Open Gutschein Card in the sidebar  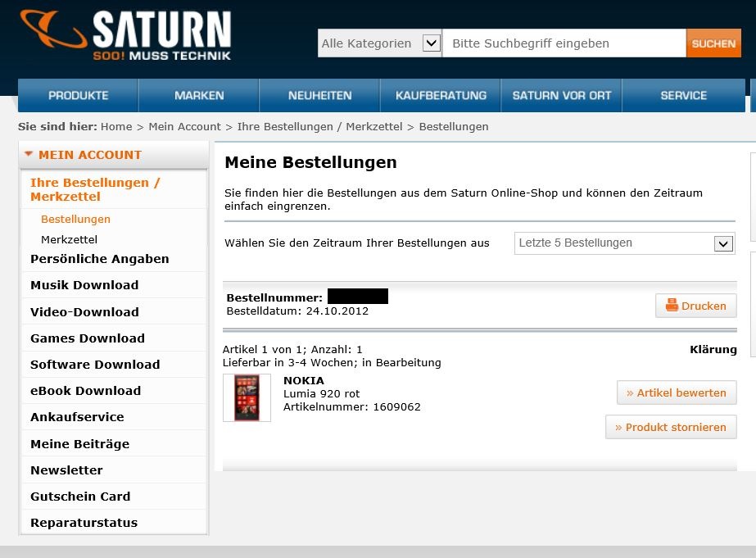point(80,497)
